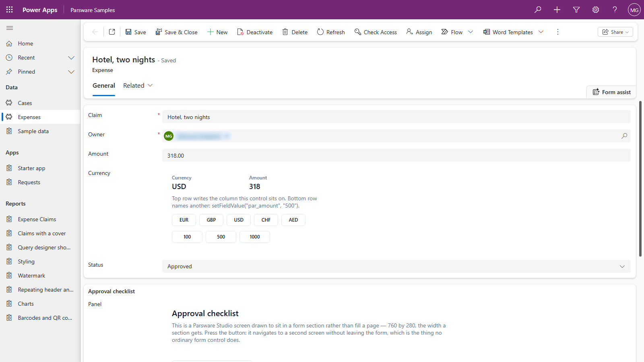Collapse the site map hamburger menu
This screenshot has height=362, width=644.
pyautogui.click(x=10, y=28)
